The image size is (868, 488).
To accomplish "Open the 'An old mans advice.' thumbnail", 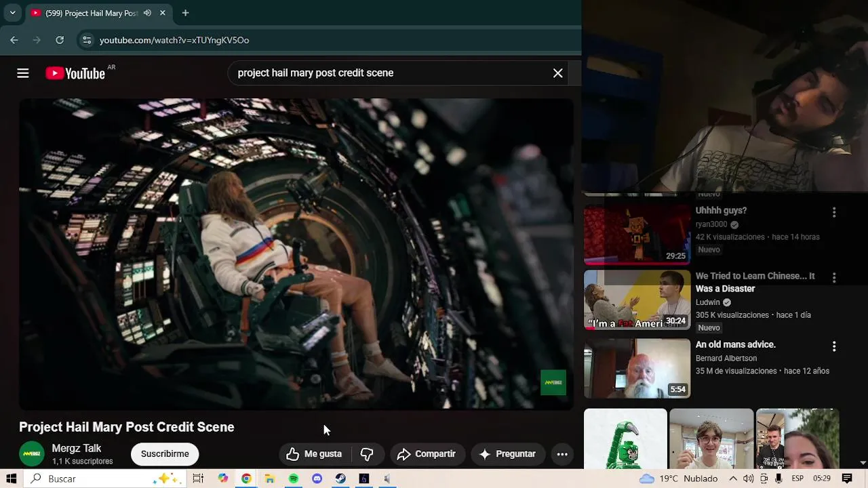I will point(637,369).
